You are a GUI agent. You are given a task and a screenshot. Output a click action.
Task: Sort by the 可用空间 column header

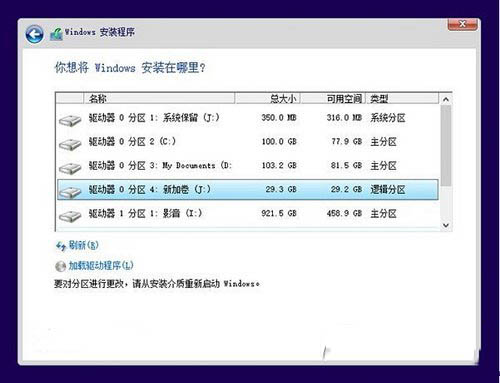coord(333,98)
